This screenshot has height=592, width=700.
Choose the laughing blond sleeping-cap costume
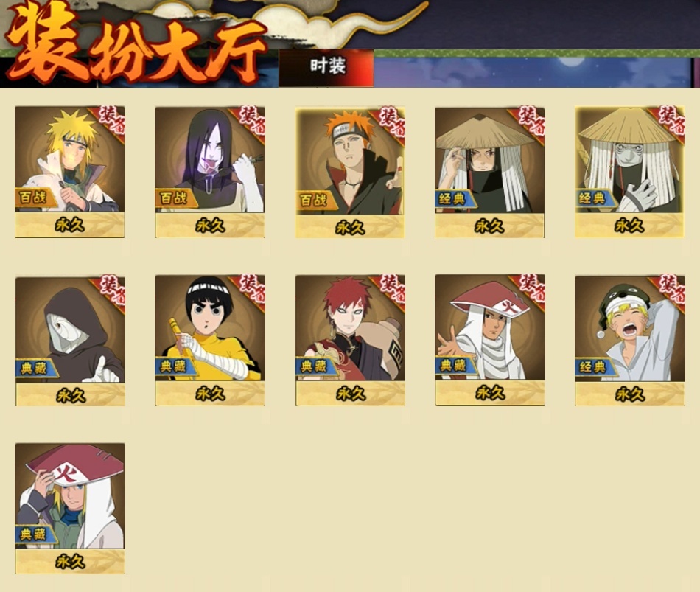point(629,341)
